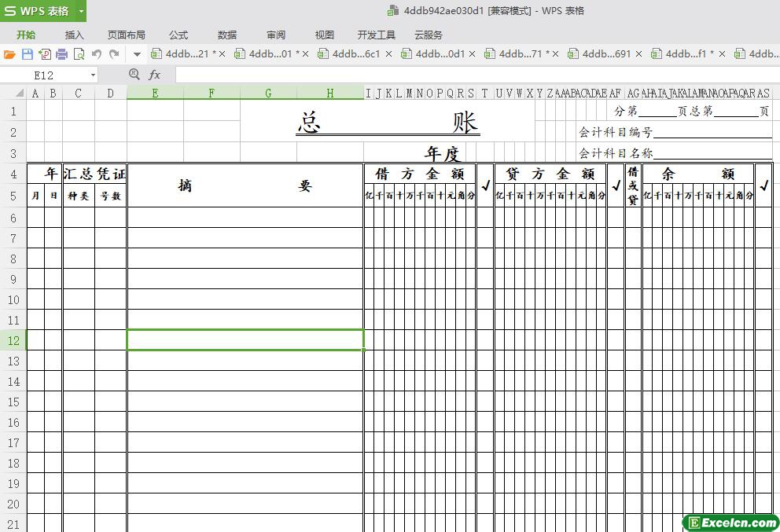Select row 12 header
Image resolution: width=780 pixels, height=532 pixels.
pos(13,340)
